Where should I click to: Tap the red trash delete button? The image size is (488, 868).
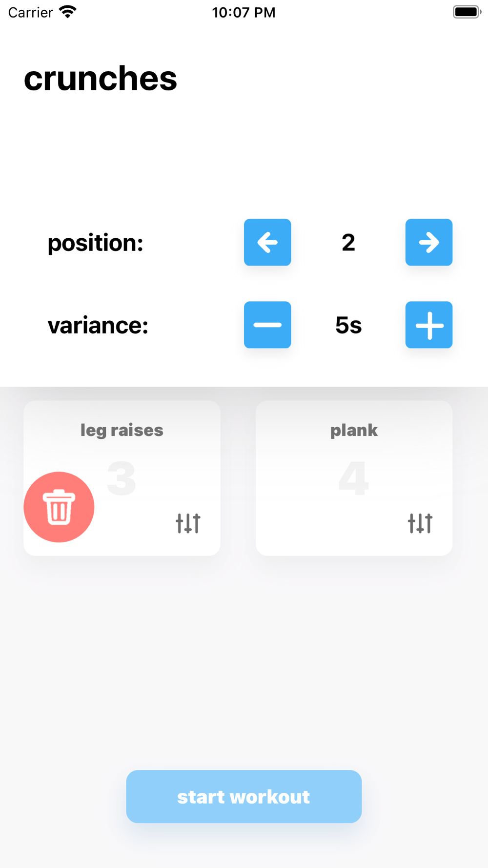coord(59,507)
